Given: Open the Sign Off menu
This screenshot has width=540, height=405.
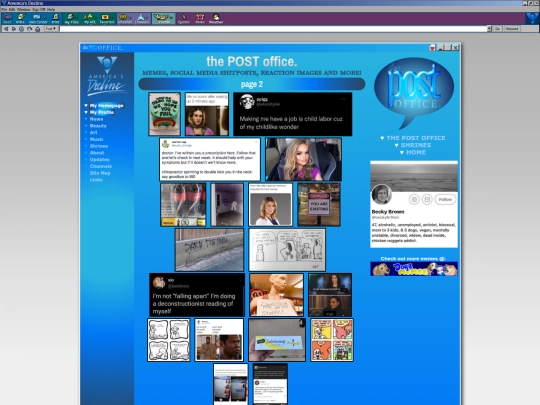Looking at the screenshot, I should [39, 9].
